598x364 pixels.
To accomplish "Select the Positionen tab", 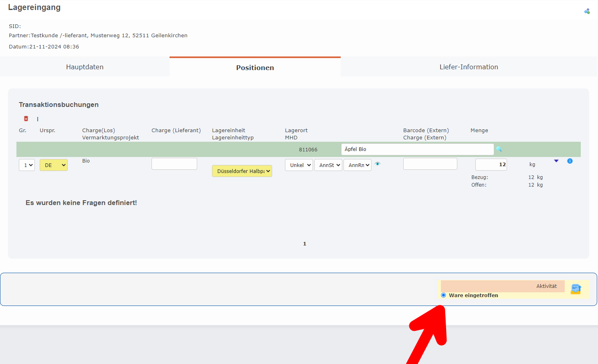I will point(255,67).
